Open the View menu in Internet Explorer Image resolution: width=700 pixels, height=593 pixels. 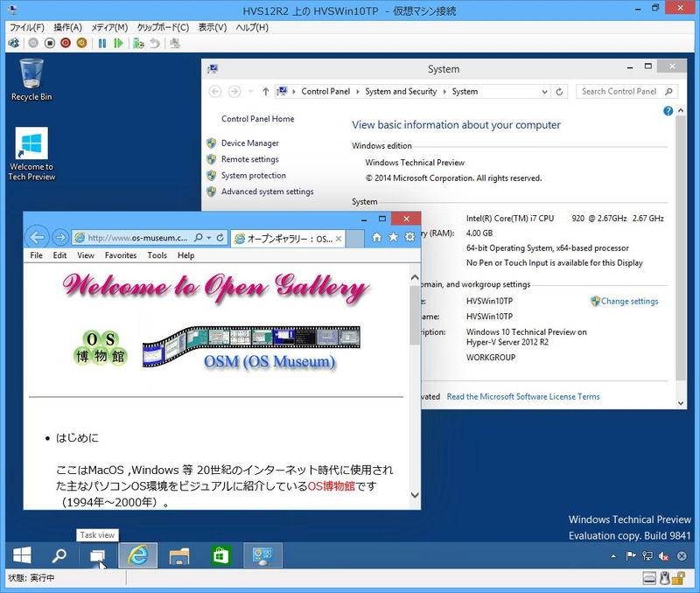(86, 255)
